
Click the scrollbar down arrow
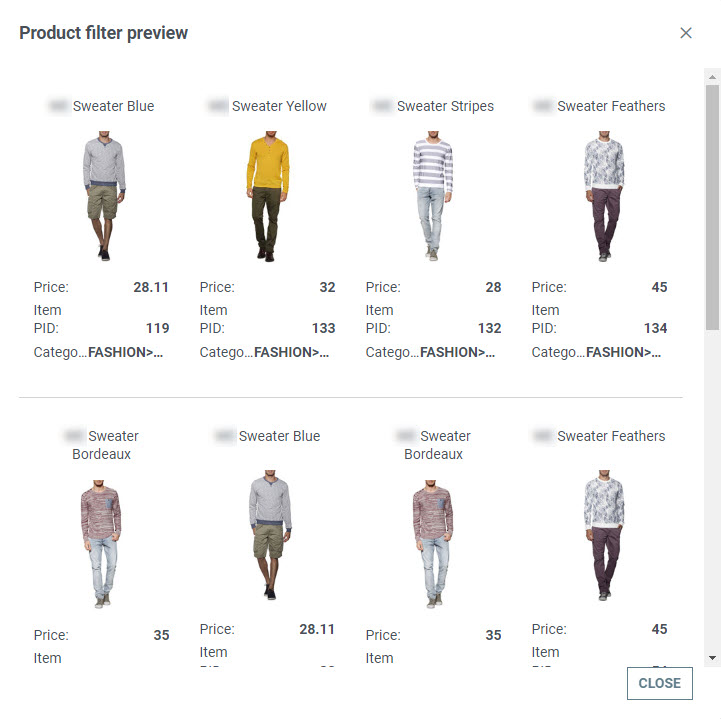click(712, 658)
